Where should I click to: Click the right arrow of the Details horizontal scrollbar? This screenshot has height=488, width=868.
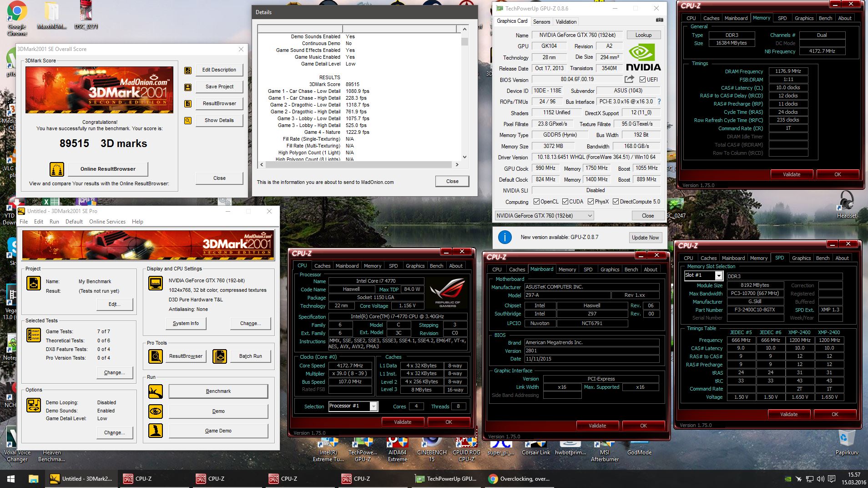click(457, 165)
